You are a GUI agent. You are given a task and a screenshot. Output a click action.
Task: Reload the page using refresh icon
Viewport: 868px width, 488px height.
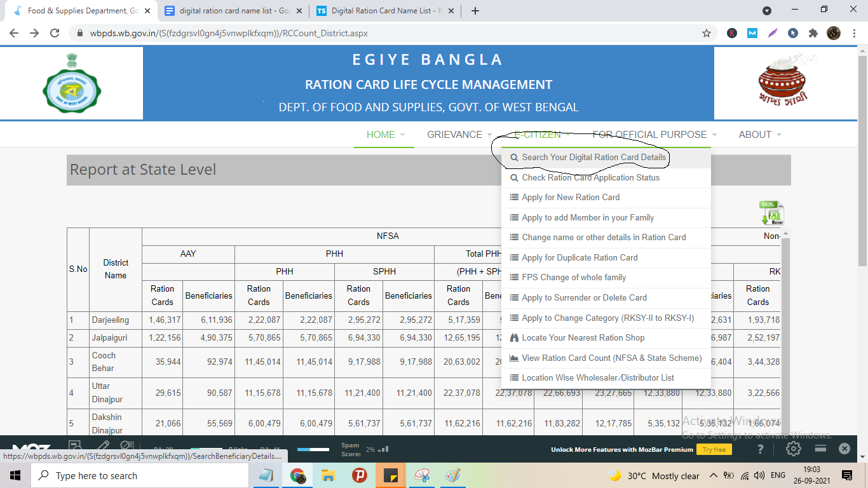pyautogui.click(x=55, y=33)
